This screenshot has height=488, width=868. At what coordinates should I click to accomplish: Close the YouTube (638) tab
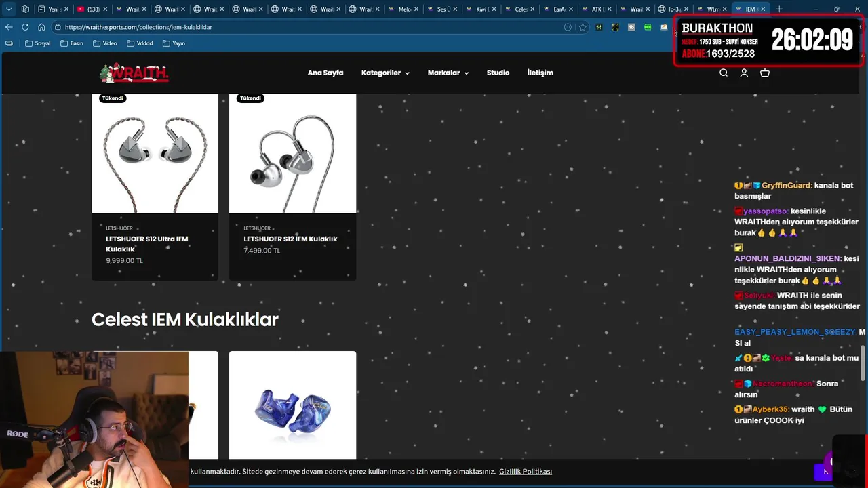pyautogui.click(x=104, y=9)
